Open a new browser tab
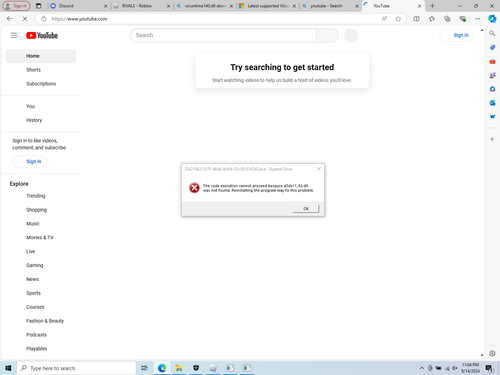 click(432, 6)
